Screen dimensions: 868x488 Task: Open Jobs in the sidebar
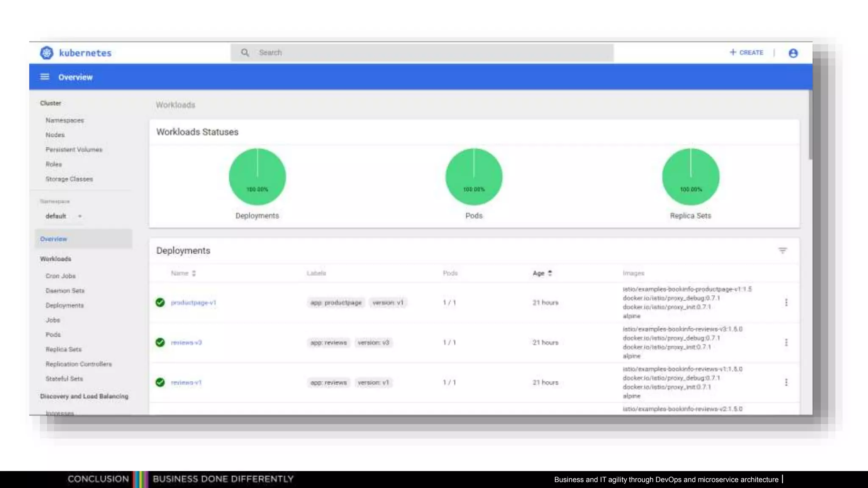53,320
